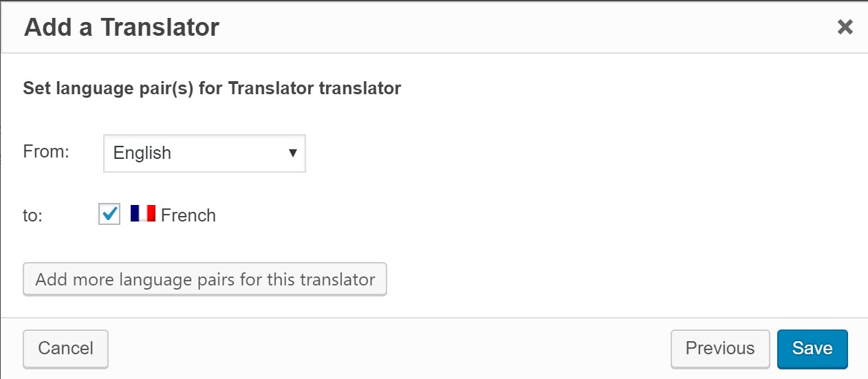Click the footer space between Cancel and Previous
Image resolution: width=868 pixels, height=379 pixels.
385,349
